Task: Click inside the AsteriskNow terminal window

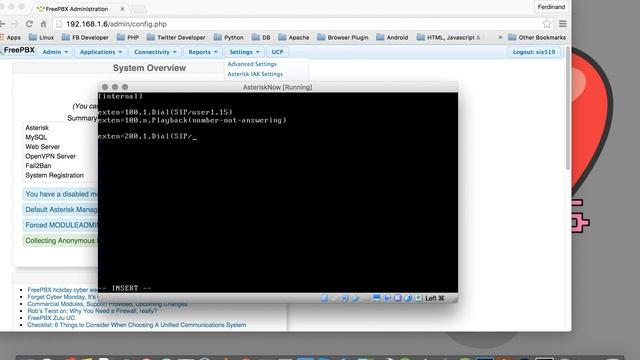Action: pyautogui.click(x=278, y=192)
